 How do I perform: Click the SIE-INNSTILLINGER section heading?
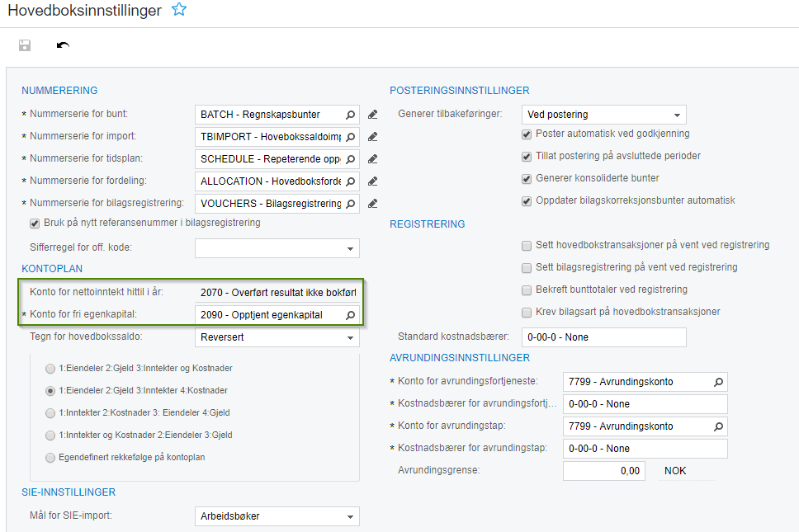click(69, 492)
